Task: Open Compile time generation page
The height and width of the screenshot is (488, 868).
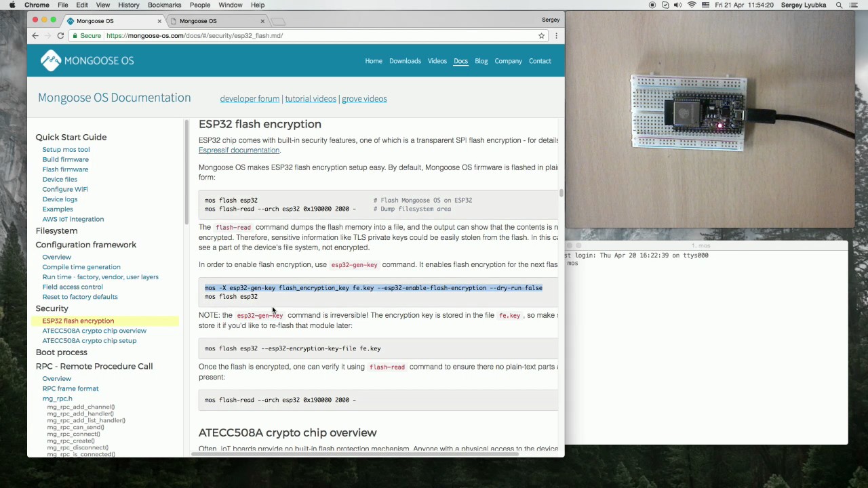Action: (81, 267)
